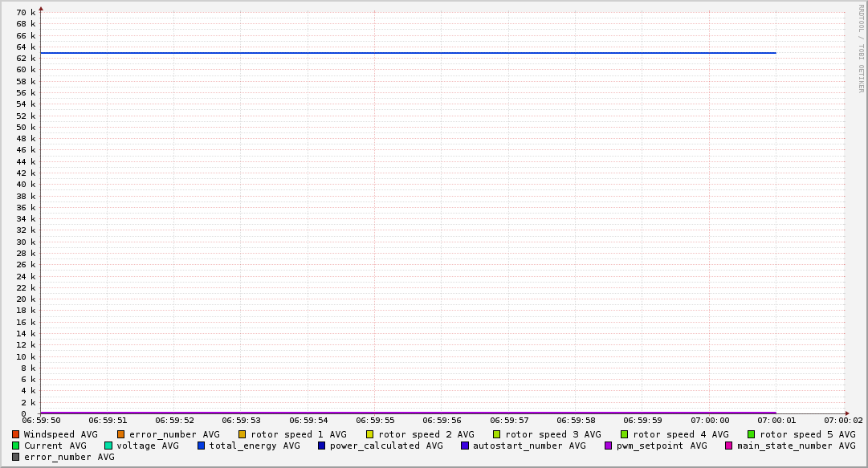Click the autostart_number AVG legend label

point(528,446)
